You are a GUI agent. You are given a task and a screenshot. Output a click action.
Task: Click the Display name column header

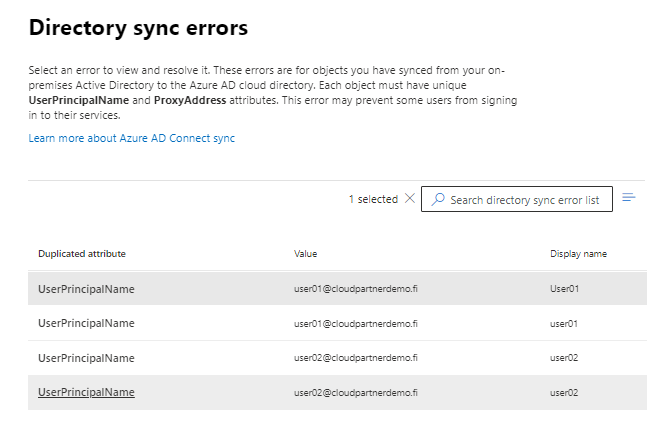tap(578, 254)
